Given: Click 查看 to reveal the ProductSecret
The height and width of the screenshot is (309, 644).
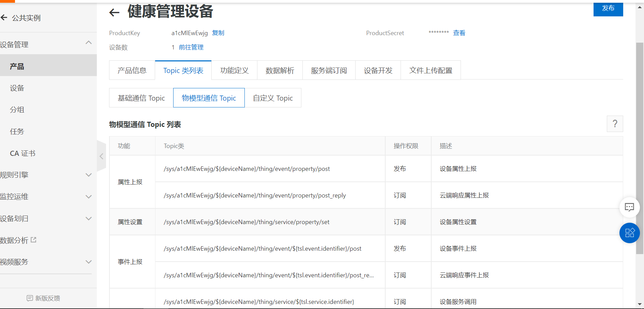Looking at the screenshot, I should point(459,33).
